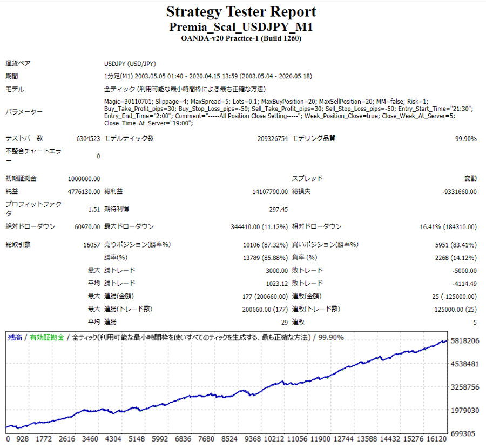
Task: Click largest profit trade value 3000.00
Action: [277, 271]
